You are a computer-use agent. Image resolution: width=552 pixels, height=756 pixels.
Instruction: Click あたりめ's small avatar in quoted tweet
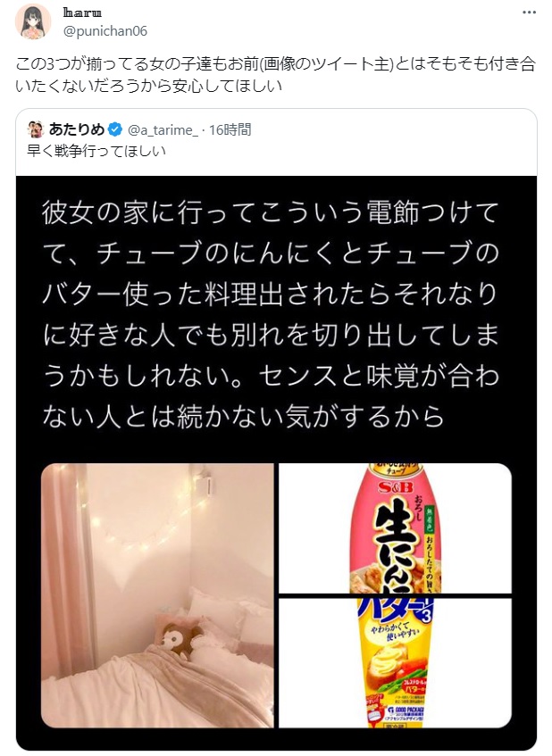click(x=36, y=129)
